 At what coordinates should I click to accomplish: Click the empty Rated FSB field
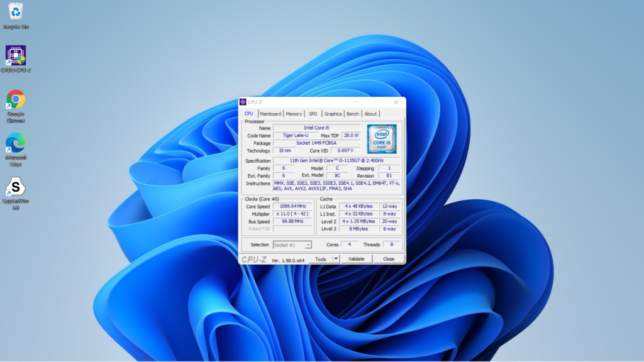(293, 229)
